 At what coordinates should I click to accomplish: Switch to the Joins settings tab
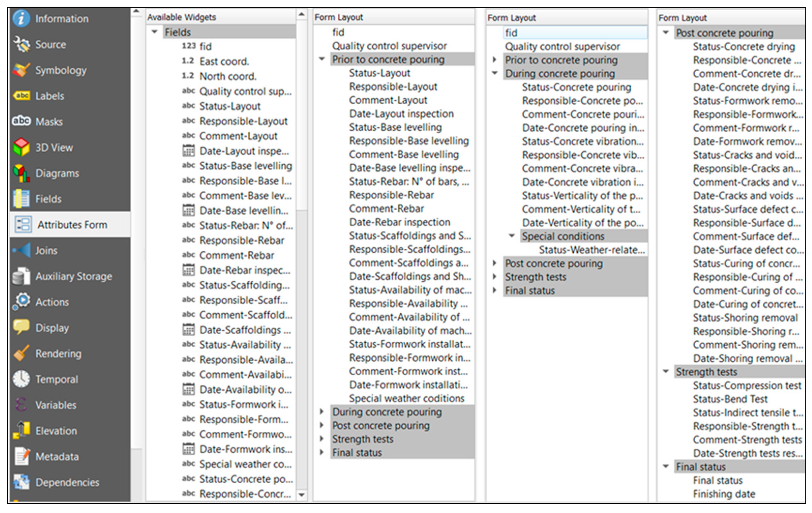pos(70,250)
